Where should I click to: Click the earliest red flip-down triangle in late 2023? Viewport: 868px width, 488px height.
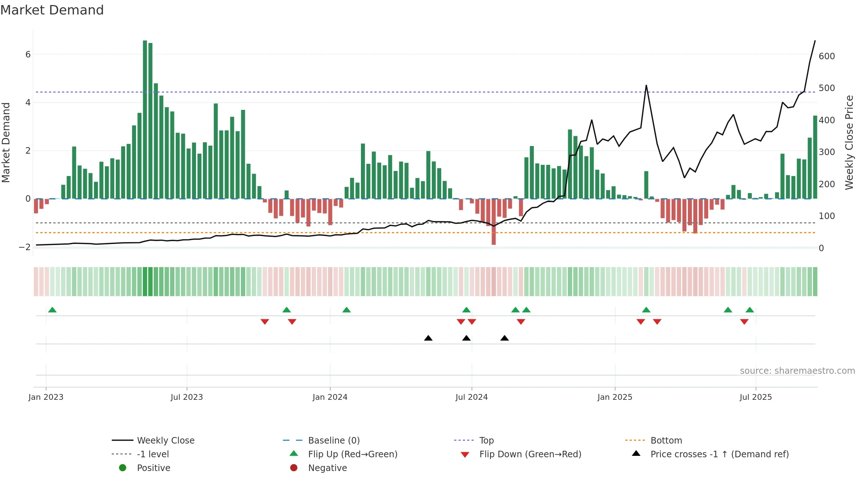click(265, 322)
